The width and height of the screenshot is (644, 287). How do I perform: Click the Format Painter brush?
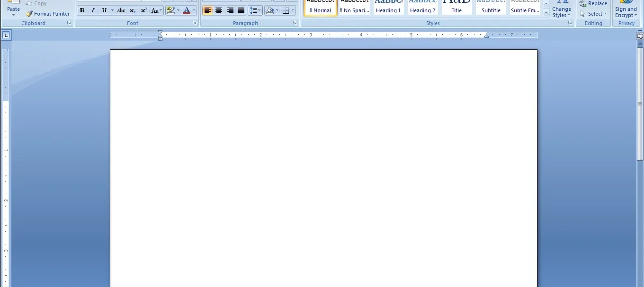point(47,14)
